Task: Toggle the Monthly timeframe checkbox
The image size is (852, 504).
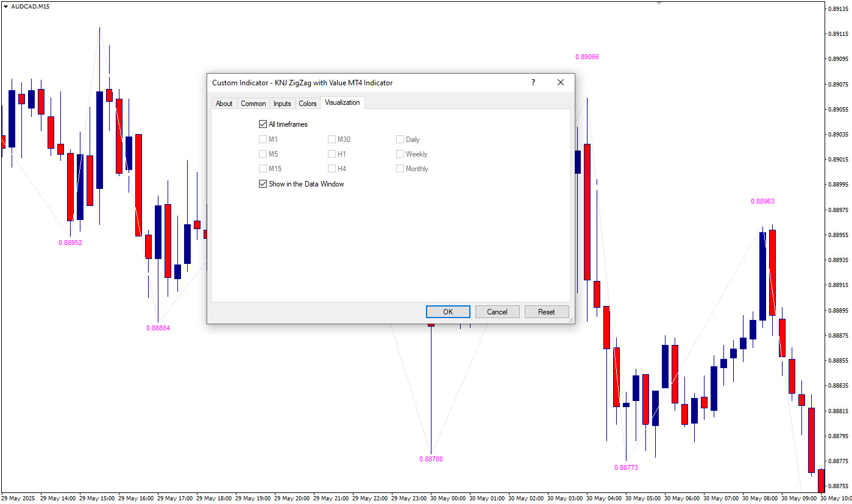Action: click(x=400, y=169)
